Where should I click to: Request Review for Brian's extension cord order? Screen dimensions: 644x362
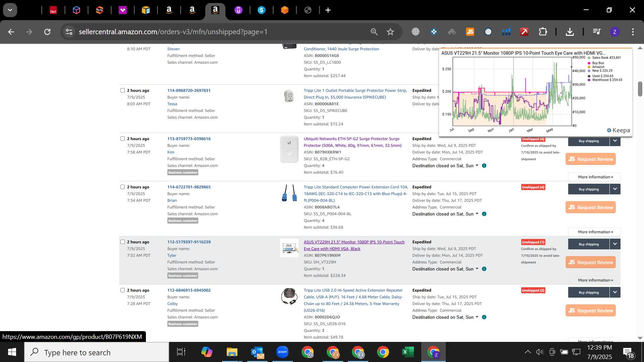click(x=591, y=207)
